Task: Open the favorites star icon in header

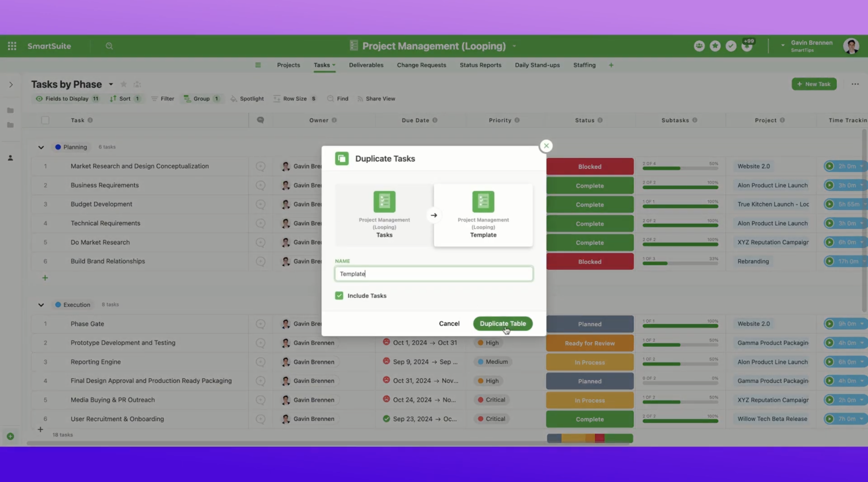Action: point(715,46)
